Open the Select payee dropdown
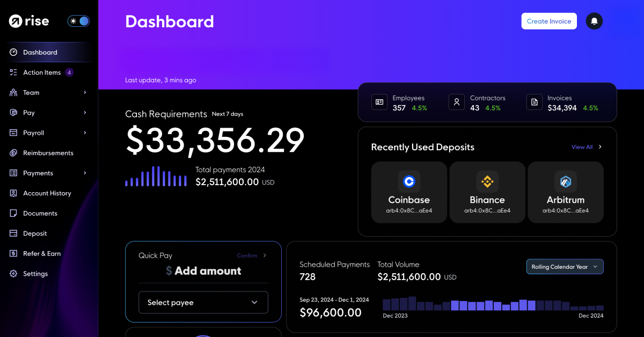This screenshot has height=337, width=644. (203, 303)
